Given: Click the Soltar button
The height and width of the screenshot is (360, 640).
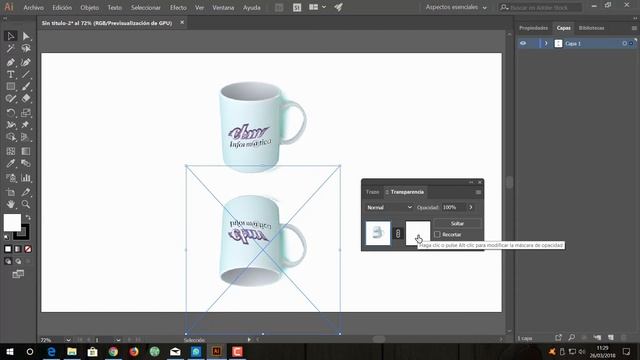Looking at the screenshot, I should tap(457, 223).
